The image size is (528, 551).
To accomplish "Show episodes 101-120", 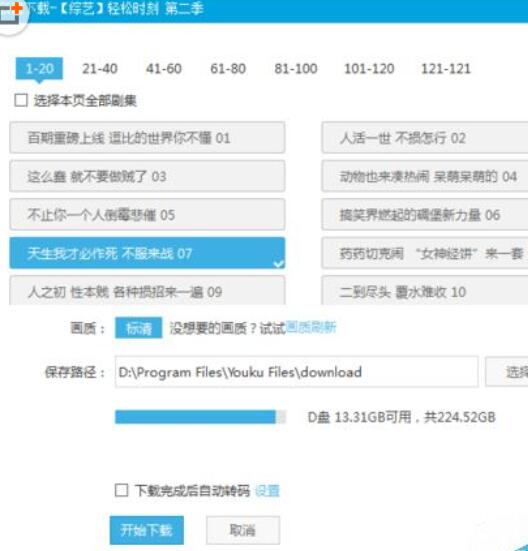I will (369, 69).
